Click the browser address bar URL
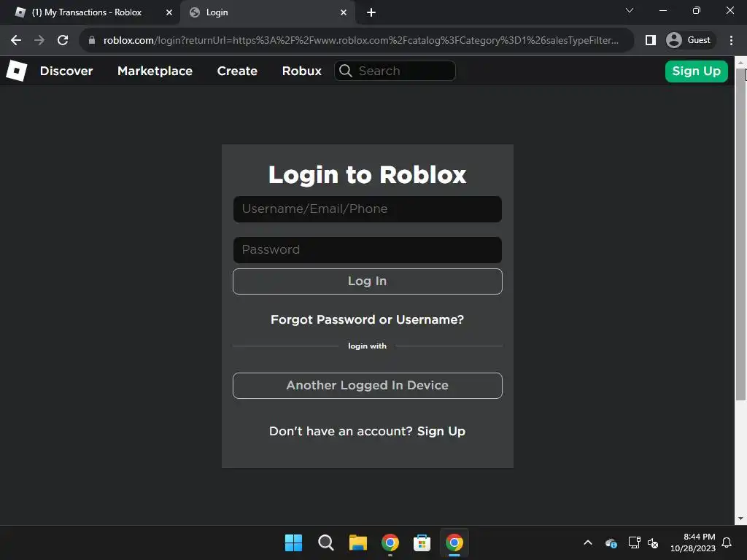Screen dimensions: 747x560 [360, 40]
